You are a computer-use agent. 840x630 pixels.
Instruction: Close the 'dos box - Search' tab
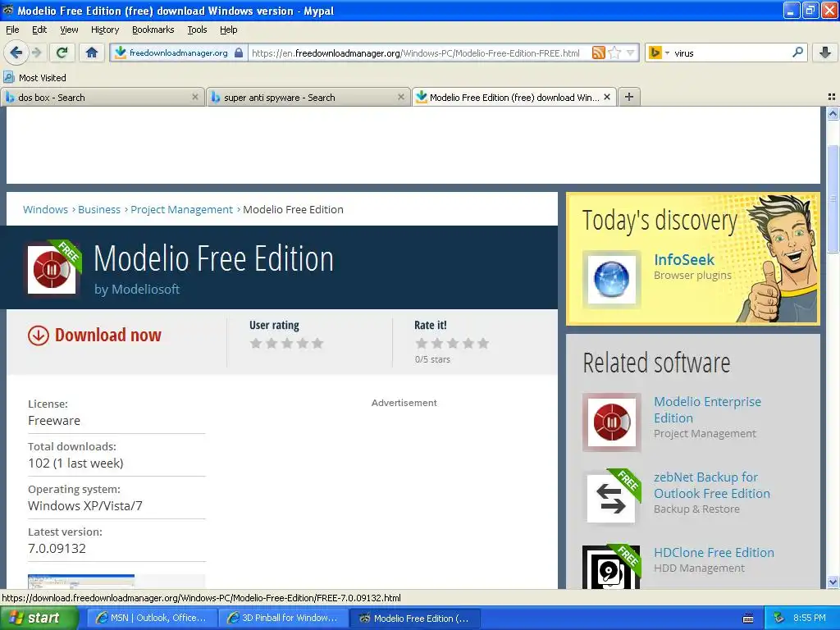195,97
